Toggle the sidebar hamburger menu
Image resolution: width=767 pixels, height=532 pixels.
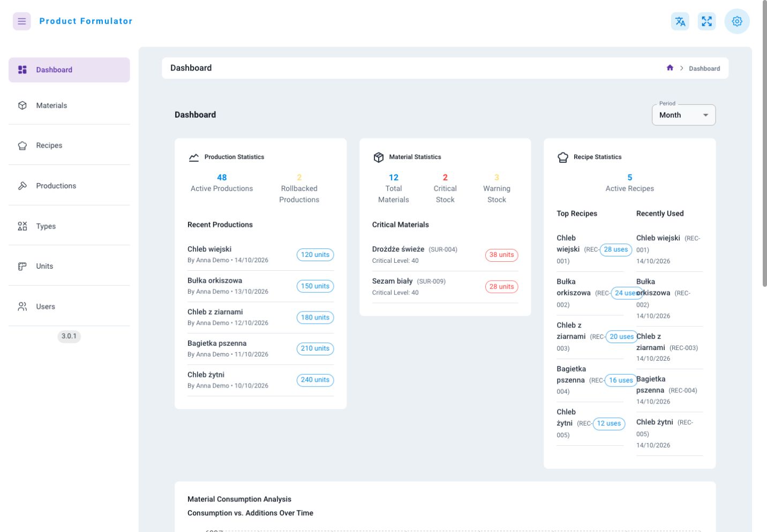point(22,21)
